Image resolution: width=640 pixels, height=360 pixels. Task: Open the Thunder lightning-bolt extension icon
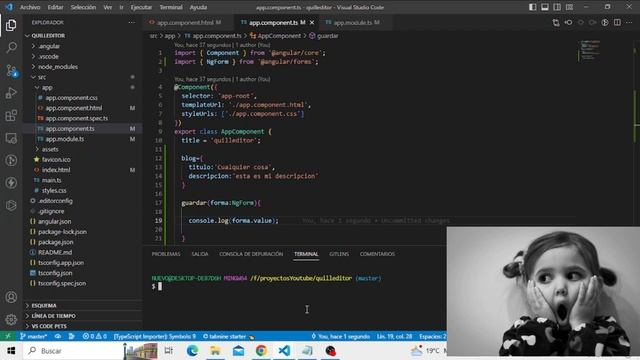click(11, 182)
